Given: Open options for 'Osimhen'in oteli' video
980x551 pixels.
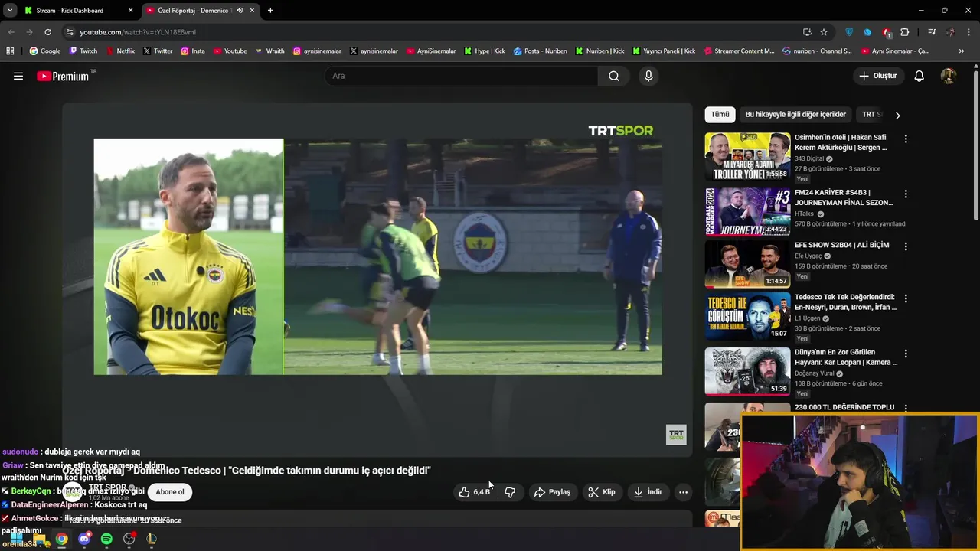Looking at the screenshot, I should click(x=906, y=139).
